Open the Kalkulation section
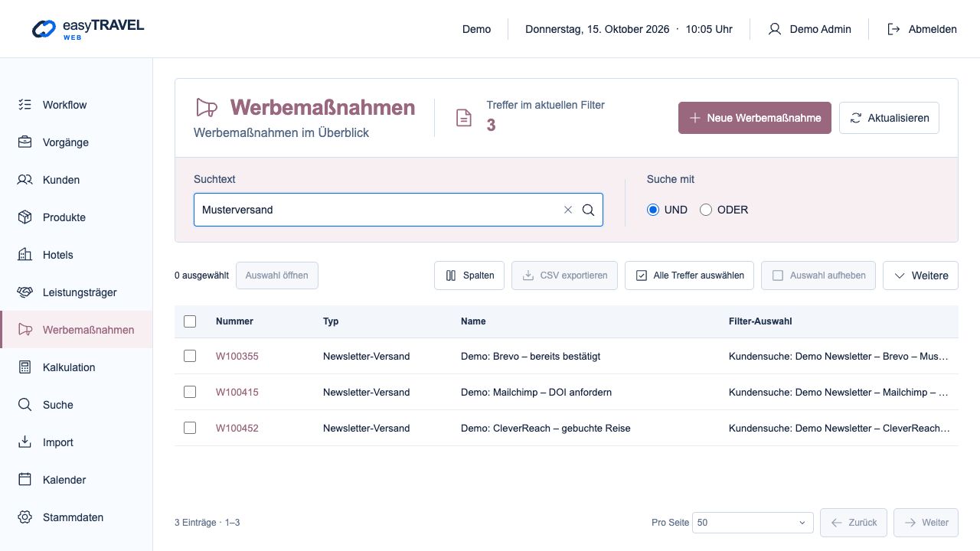980x551 pixels. click(x=77, y=367)
